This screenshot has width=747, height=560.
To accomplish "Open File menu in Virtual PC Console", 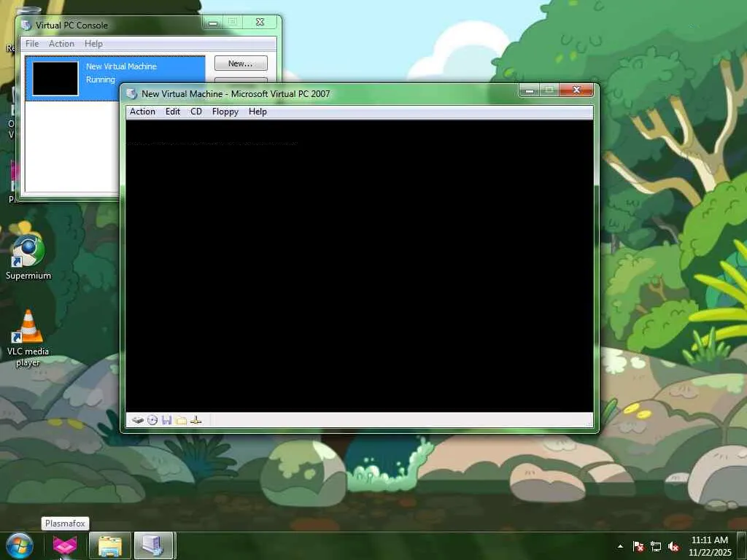I will [x=32, y=43].
